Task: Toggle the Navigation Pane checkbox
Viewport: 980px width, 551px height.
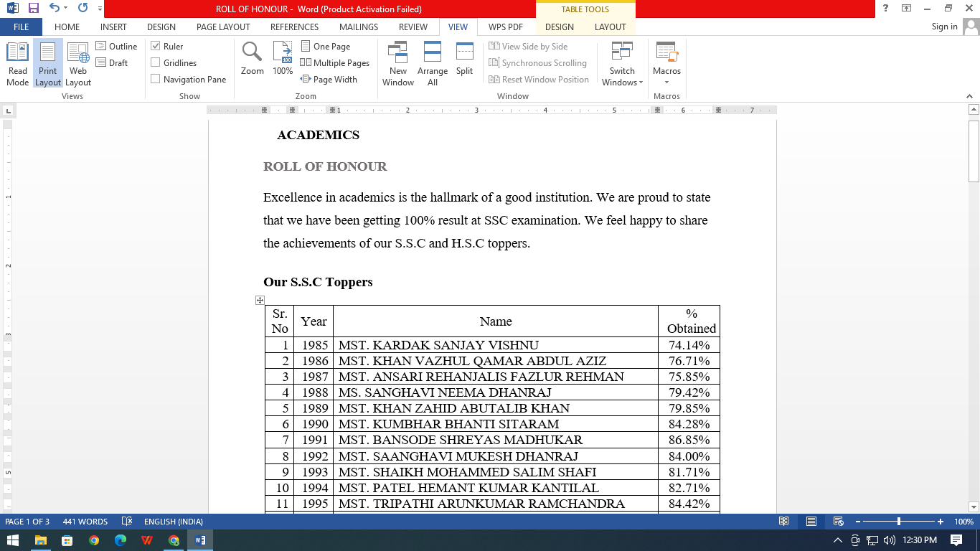Action: tap(156, 79)
